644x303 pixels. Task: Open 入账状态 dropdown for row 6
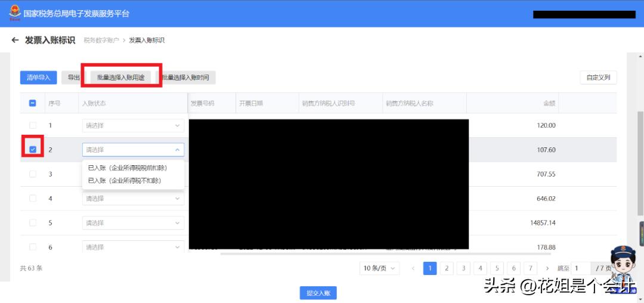[x=133, y=247]
